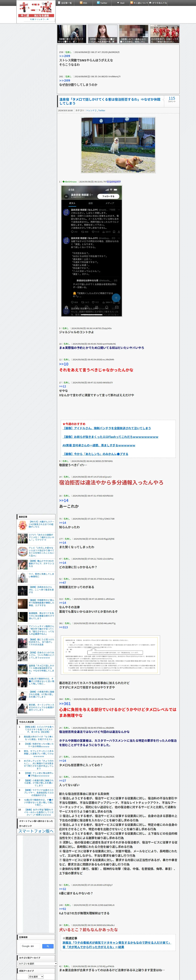Open the 115 コメント comment counter
Image resolution: width=196 pixels, height=980 pixels.
(172, 99)
